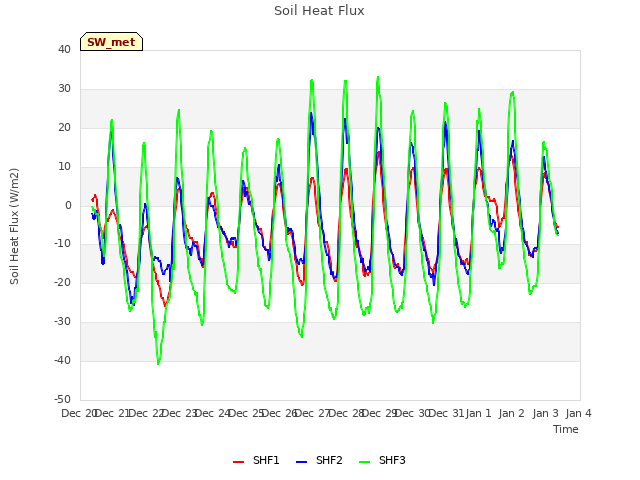Click the Soil Heat Flux chart title
The width and height of the screenshot is (640, 480).
319,11
